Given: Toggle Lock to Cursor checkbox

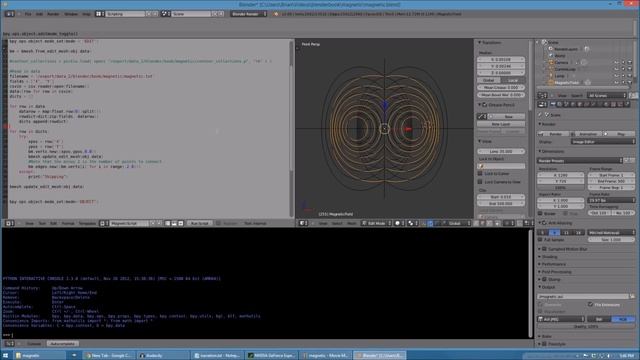Looking at the screenshot, I should 480,173.
